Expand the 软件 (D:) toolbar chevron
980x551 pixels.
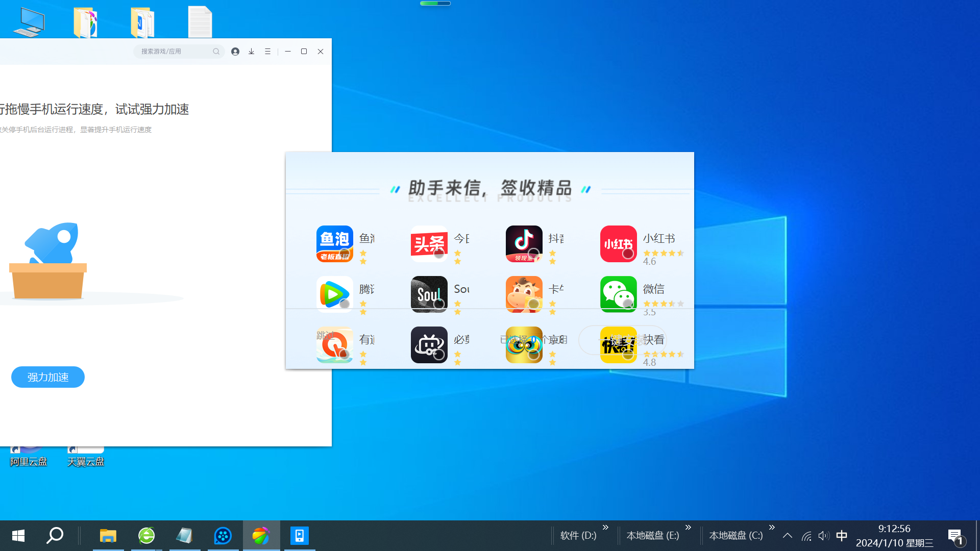point(606,528)
